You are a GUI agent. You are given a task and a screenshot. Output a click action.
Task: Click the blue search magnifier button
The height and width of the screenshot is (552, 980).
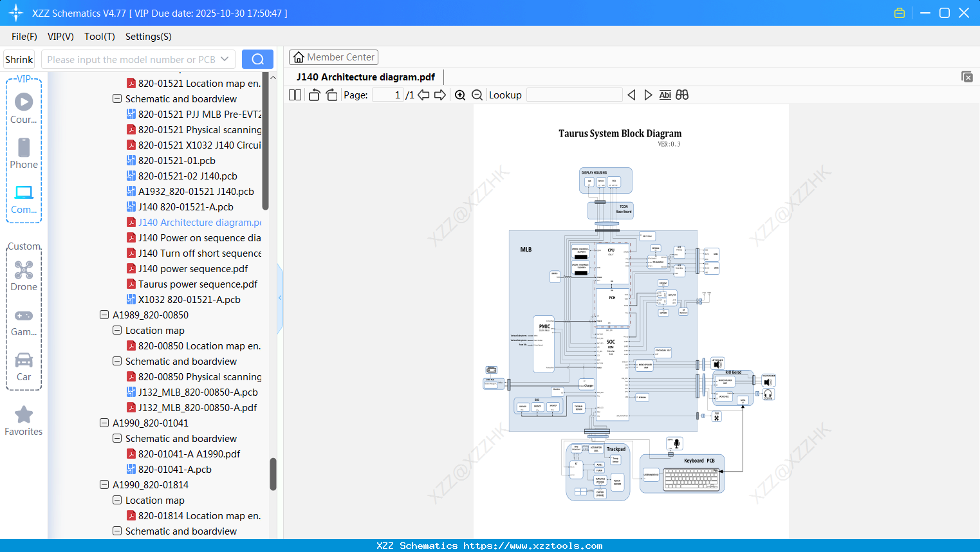coord(257,59)
